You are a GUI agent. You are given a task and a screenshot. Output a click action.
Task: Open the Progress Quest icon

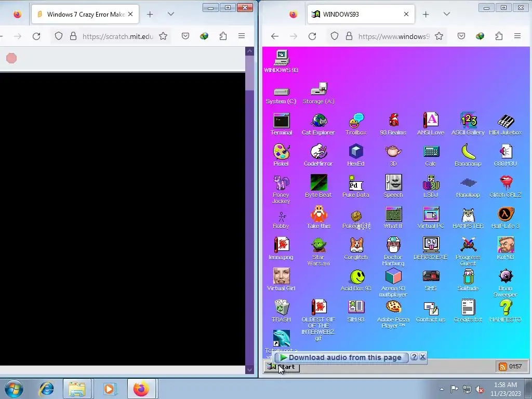pos(468,251)
